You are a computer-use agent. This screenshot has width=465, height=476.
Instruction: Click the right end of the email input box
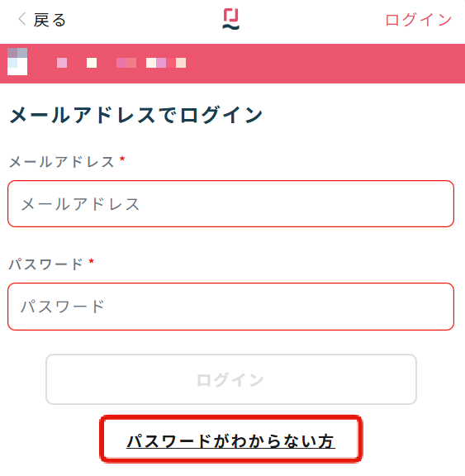pyautogui.click(x=431, y=203)
